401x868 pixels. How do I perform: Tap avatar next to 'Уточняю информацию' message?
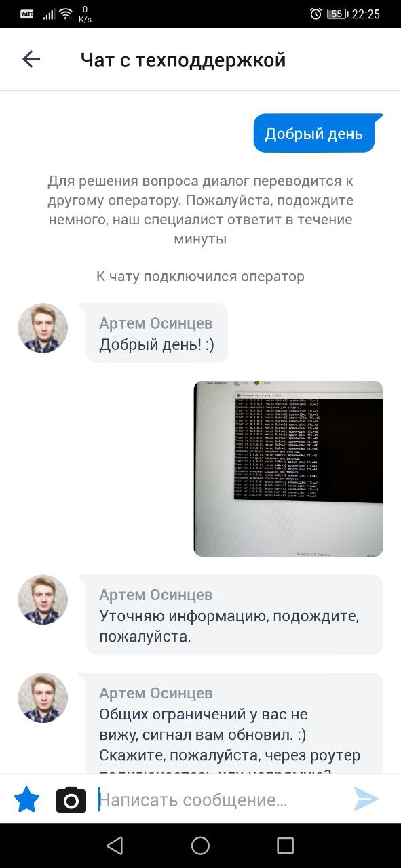point(43,600)
